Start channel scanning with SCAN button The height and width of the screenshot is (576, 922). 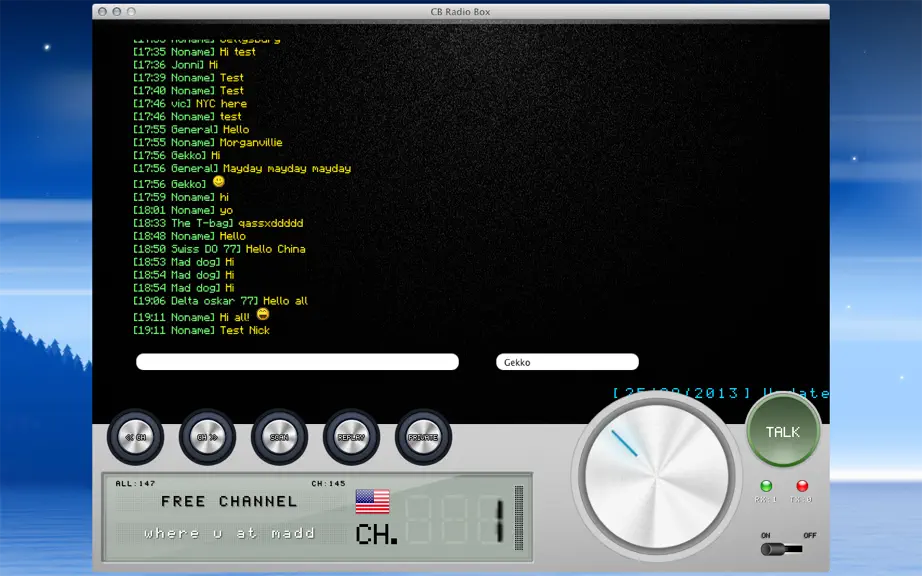point(279,437)
